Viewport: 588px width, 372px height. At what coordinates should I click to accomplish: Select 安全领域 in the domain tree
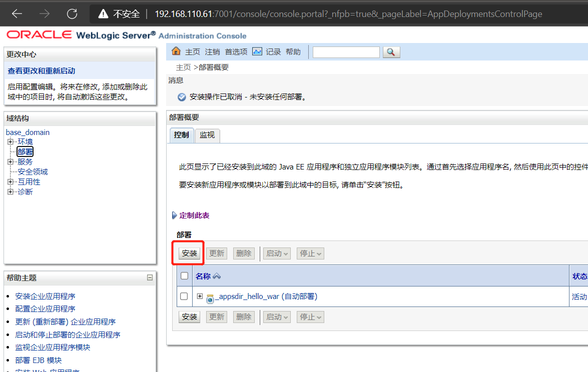coord(33,172)
